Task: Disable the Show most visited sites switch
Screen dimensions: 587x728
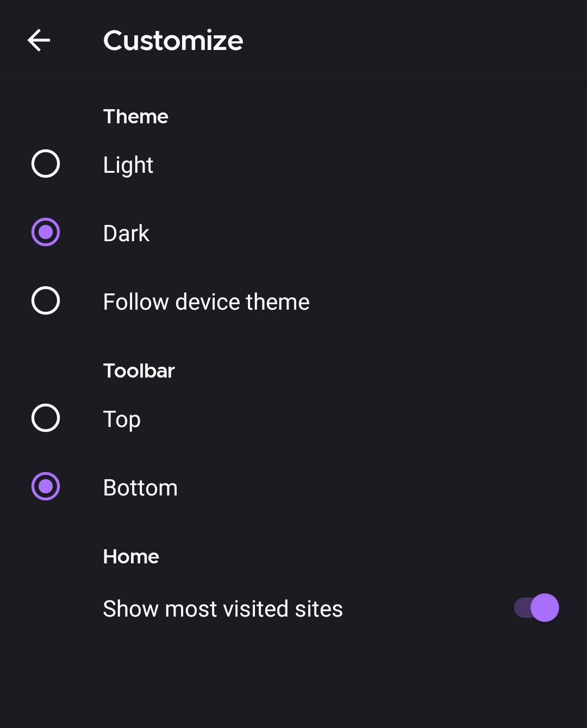Action: (x=535, y=607)
